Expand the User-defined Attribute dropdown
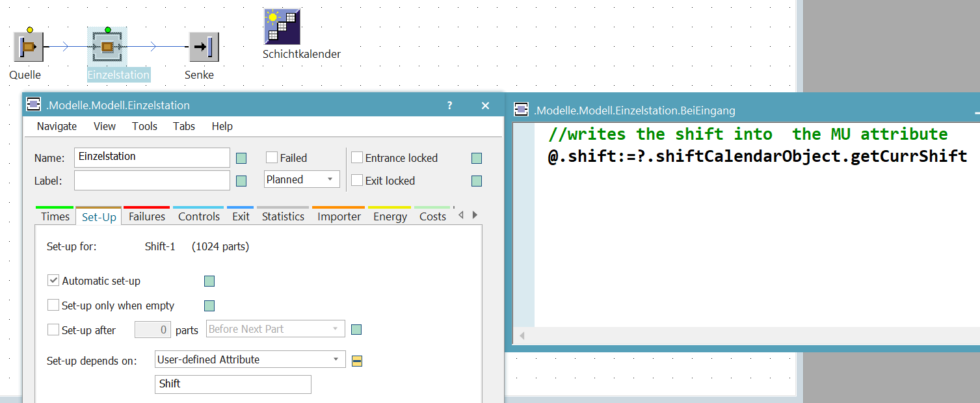 (x=250, y=359)
